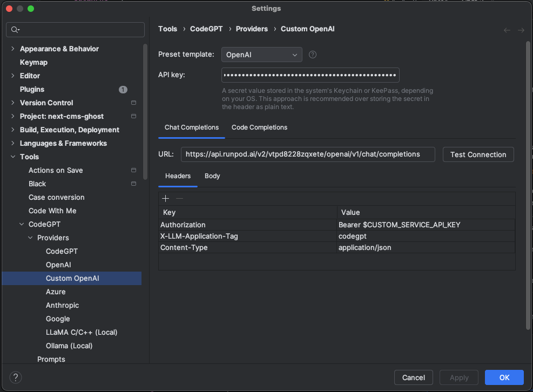Navigate back with the left arrow icon
533x392 pixels.
point(507,30)
